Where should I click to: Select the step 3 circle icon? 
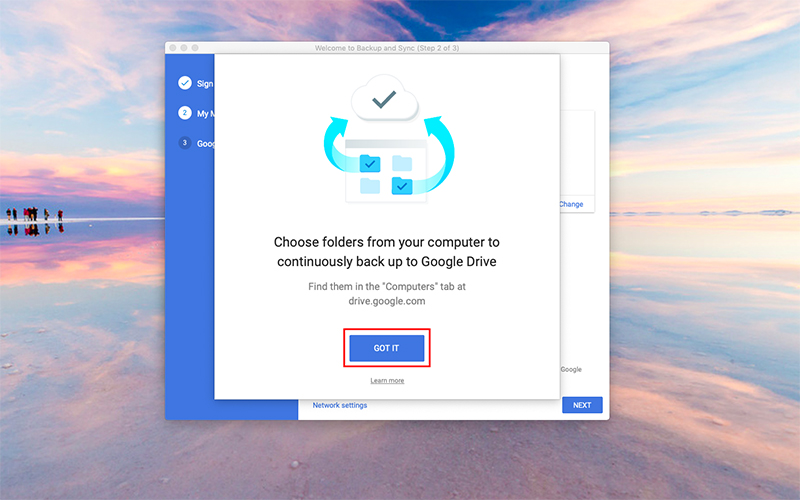coord(185,143)
